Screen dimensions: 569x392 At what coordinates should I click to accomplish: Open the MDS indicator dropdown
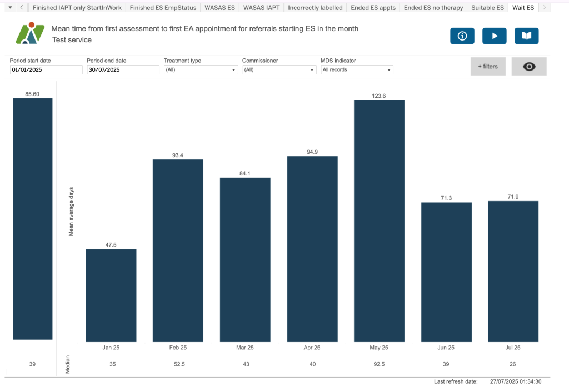[x=357, y=70]
